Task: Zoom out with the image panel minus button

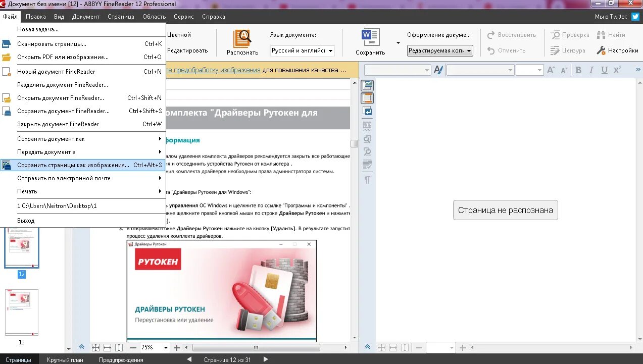Action: [x=133, y=347]
